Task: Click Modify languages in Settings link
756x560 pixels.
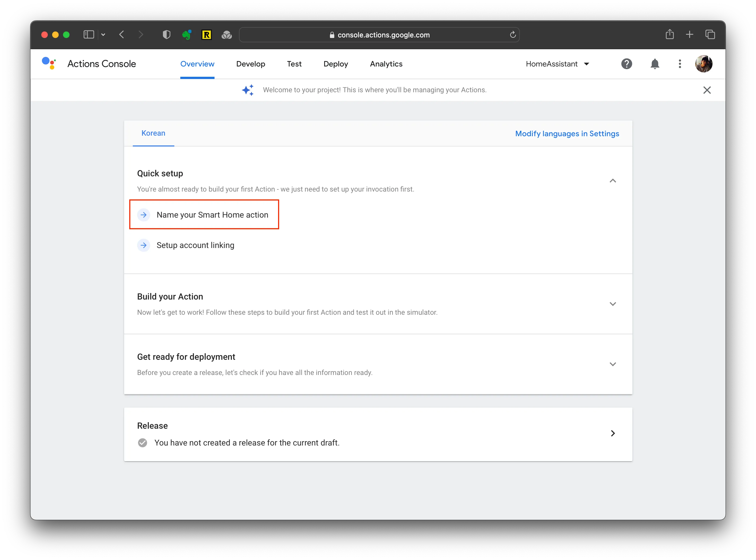Action: coord(567,133)
